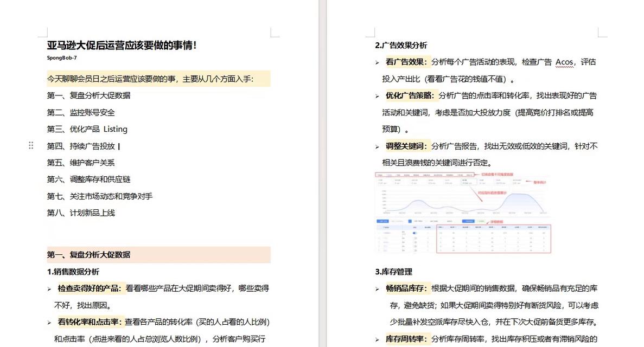Viewport: 644px width, 347px height.
Task: Click the bold label 畅销品库存:
Action: [406, 288]
